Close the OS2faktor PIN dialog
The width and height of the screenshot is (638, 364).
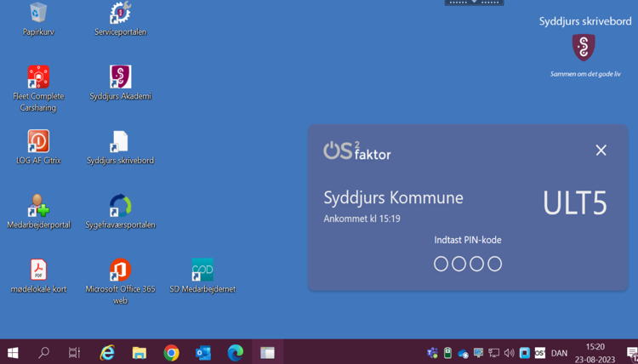[x=601, y=151]
